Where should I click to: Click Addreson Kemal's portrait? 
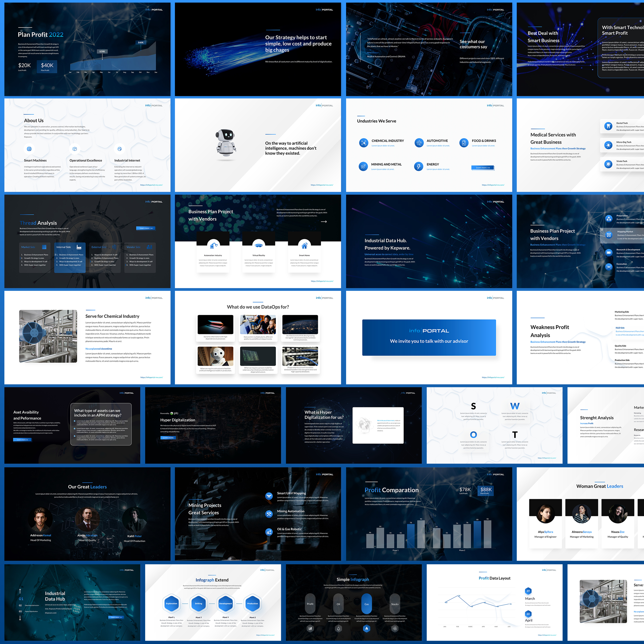[x=40, y=519]
